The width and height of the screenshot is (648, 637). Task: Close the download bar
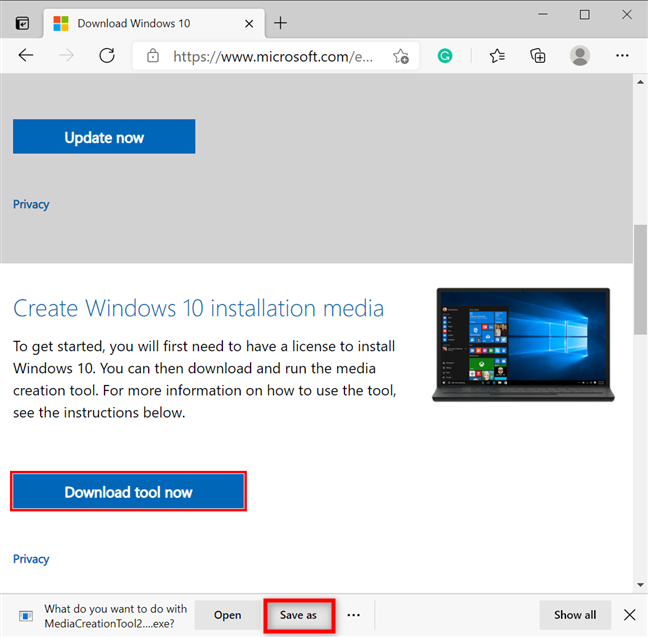point(629,615)
